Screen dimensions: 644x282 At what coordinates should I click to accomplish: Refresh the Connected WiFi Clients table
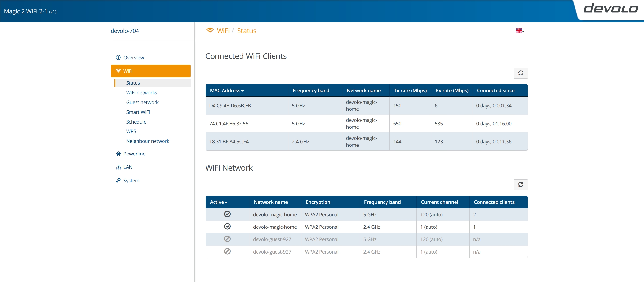520,73
